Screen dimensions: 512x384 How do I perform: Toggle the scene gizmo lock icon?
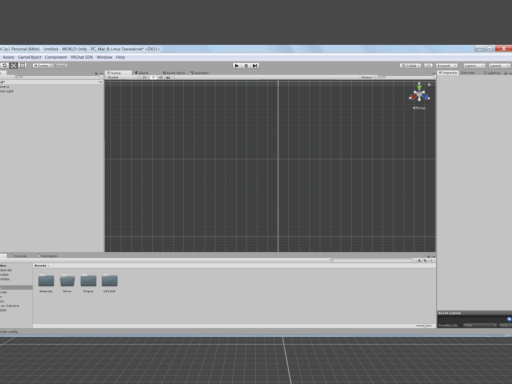429,85
